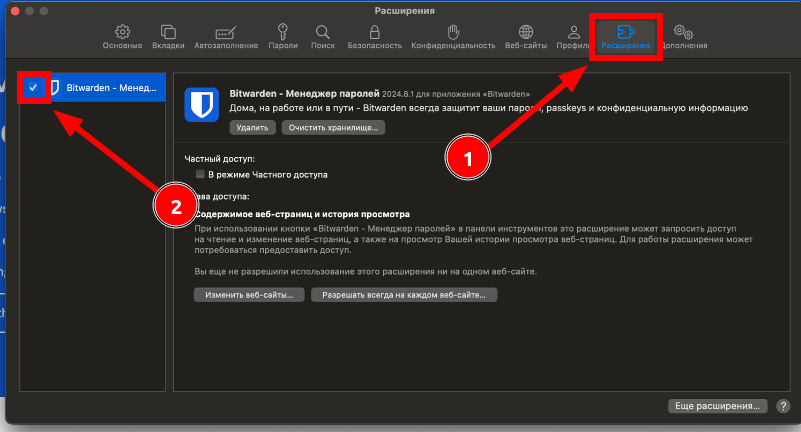This screenshot has width=801, height=432.
Task: Select the Пароли key icon
Action: [x=283, y=37]
